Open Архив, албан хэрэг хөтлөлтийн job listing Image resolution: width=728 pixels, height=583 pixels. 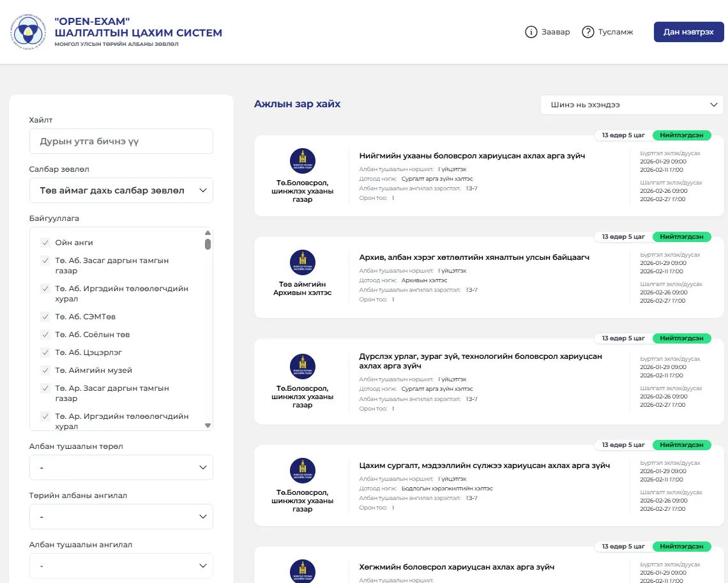pyautogui.click(x=474, y=257)
